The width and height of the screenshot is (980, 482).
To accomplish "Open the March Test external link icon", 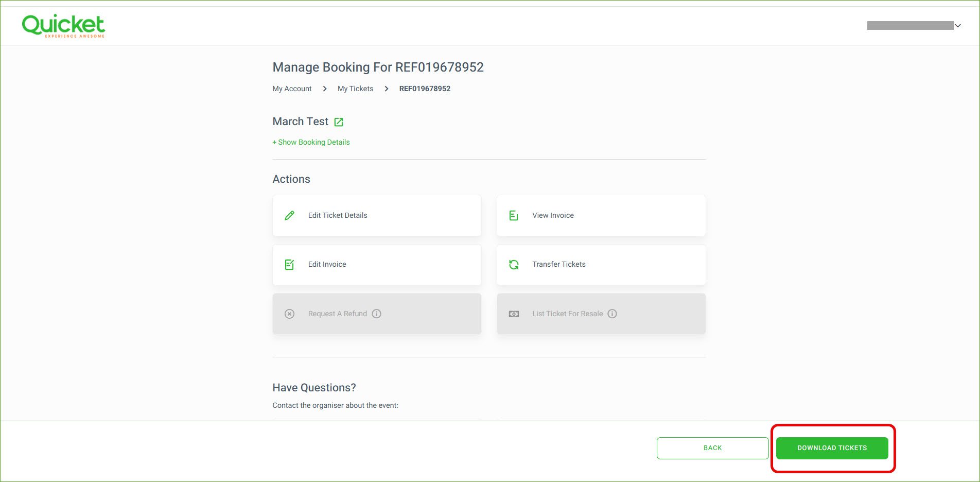I will pyautogui.click(x=339, y=122).
